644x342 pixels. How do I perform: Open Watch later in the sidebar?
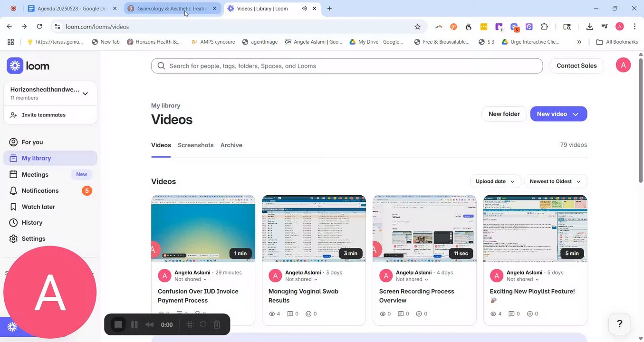[50, 207]
